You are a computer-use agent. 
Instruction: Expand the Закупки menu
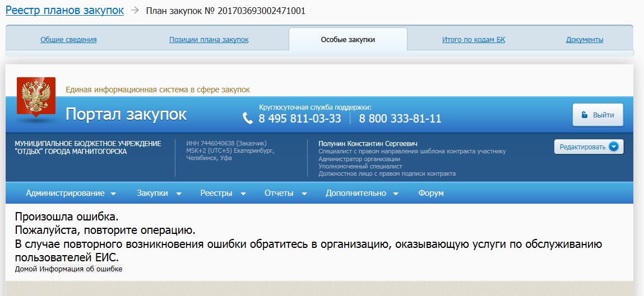point(159,193)
